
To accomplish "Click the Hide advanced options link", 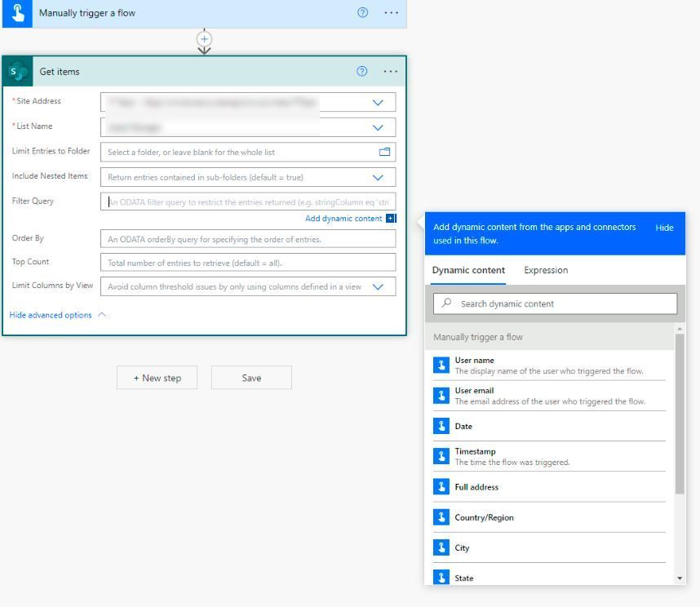I will click(x=51, y=315).
